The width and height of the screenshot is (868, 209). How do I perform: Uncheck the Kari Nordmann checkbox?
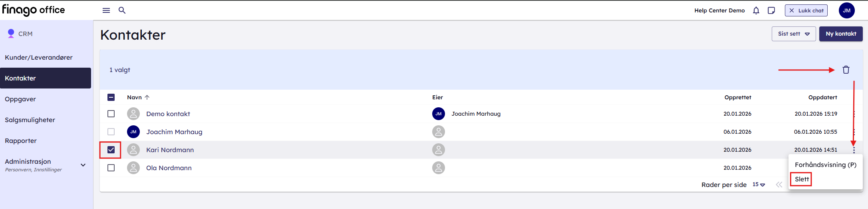coord(111,150)
